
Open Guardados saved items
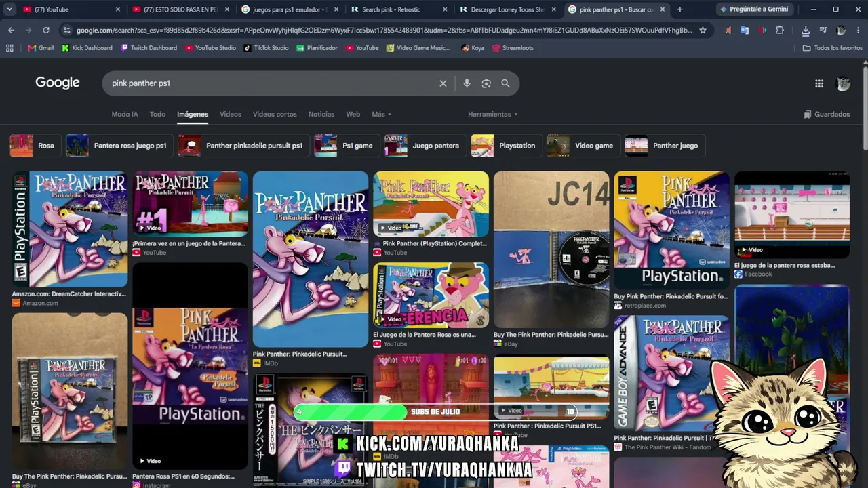(827, 114)
